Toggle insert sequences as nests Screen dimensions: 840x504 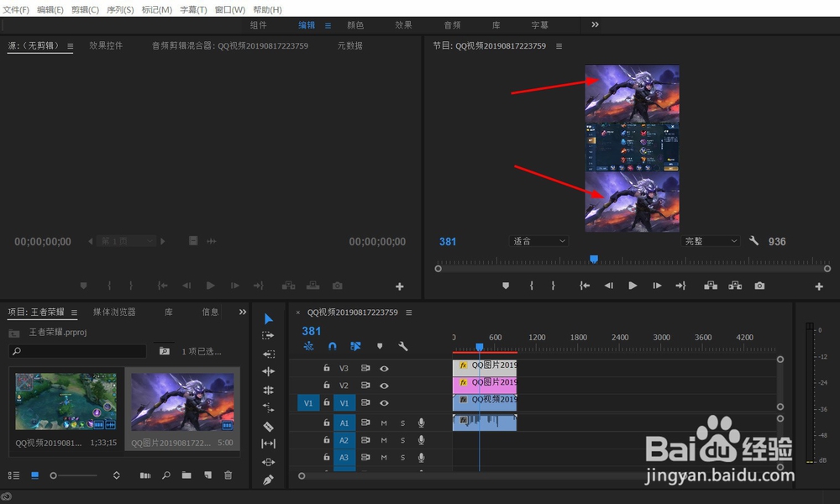coord(308,347)
